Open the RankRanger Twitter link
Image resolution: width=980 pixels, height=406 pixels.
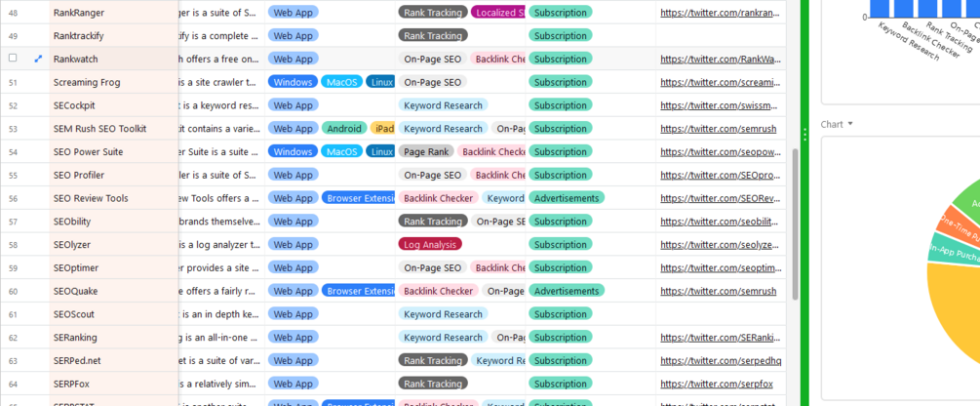coord(721,13)
